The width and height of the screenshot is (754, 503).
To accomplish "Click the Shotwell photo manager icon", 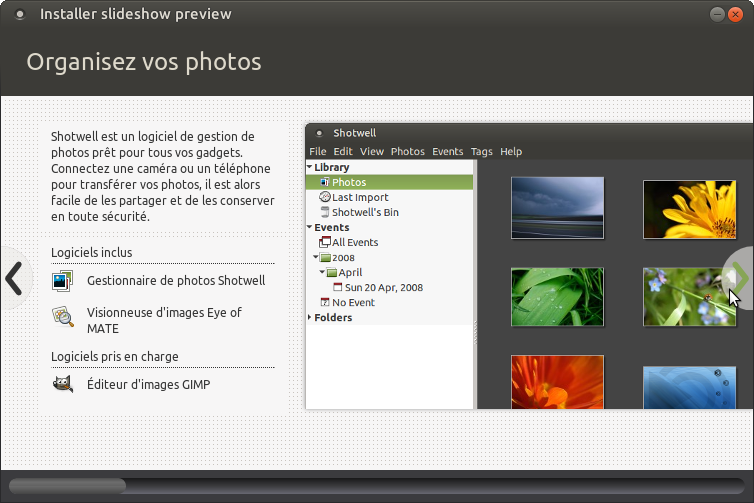I will tap(63, 281).
